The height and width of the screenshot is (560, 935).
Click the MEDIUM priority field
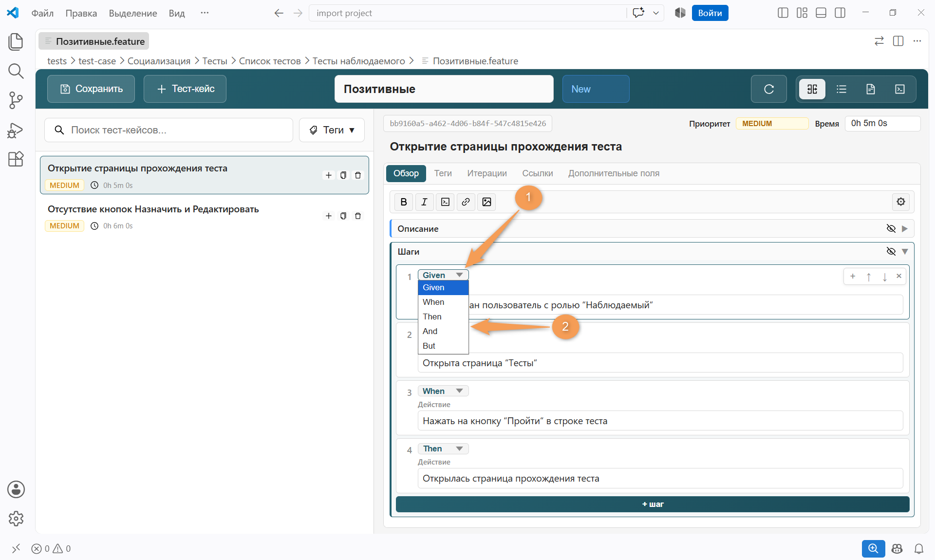[772, 124]
